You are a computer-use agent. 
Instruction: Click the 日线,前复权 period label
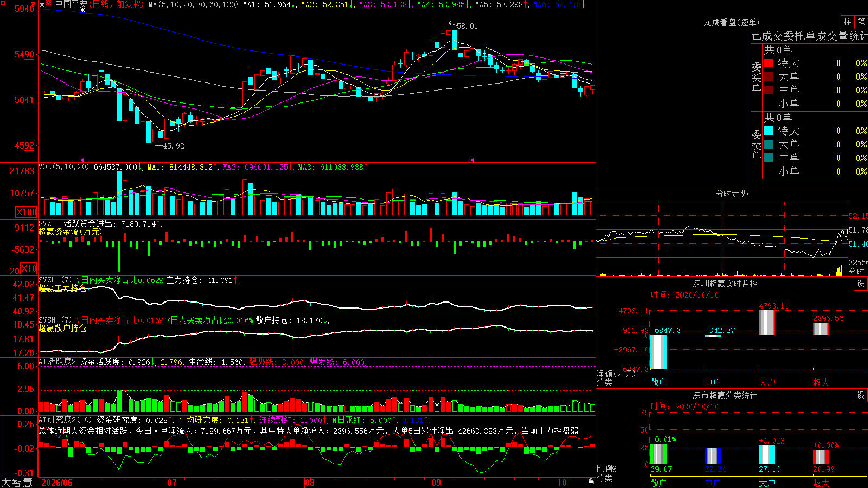coord(117,4)
